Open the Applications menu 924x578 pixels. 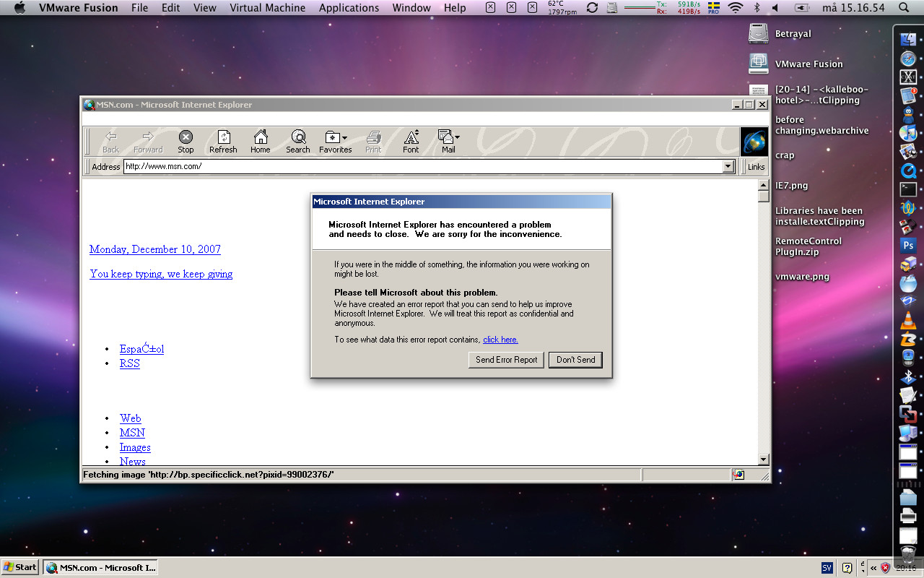(x=349, y=8)
